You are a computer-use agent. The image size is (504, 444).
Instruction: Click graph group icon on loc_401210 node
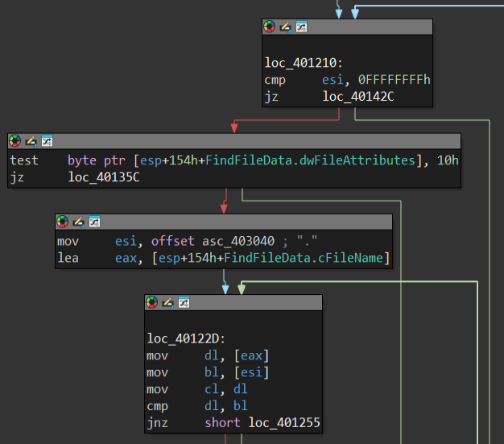coord(301,27)
